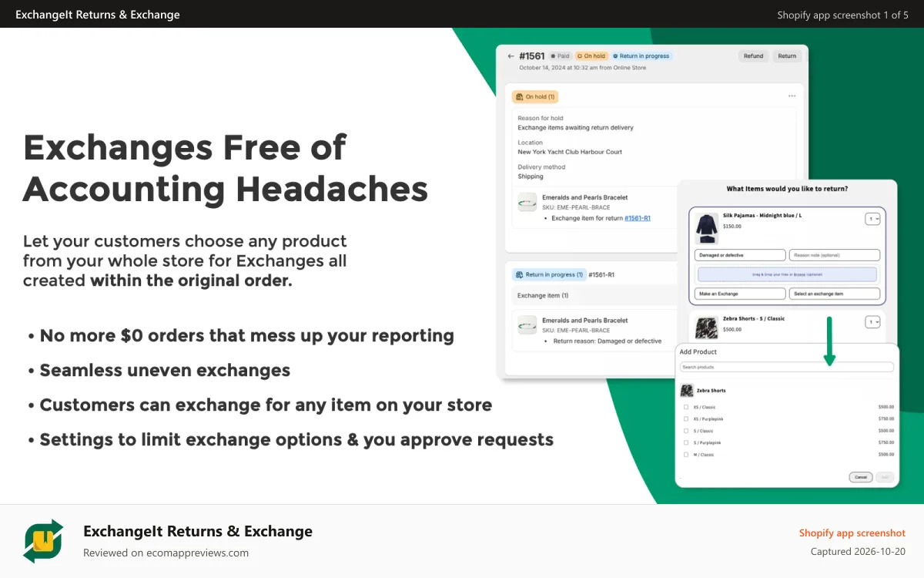Check the M / Classic variant

pos(685,455)
